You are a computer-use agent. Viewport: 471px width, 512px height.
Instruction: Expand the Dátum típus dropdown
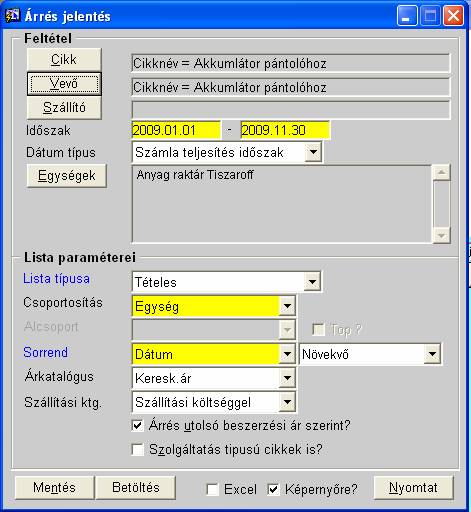coord(313,152)
